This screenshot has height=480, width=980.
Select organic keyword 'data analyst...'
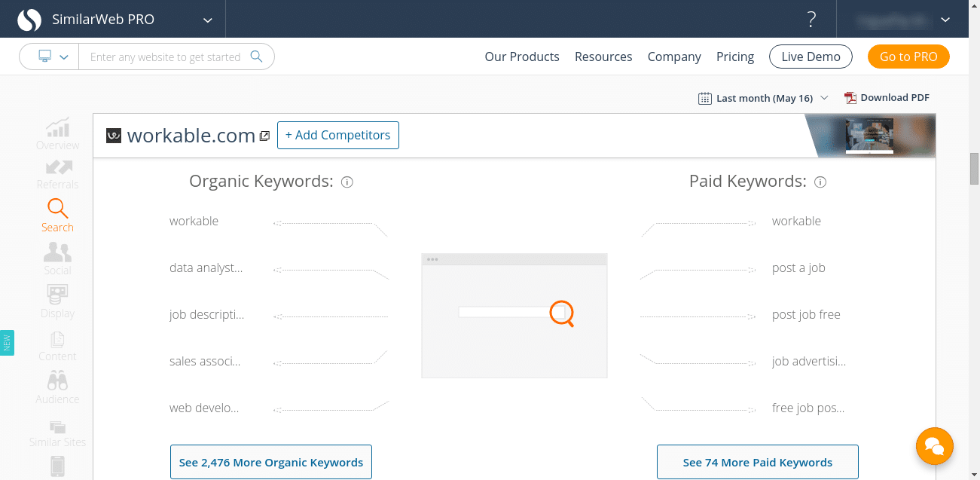[206, 268]
